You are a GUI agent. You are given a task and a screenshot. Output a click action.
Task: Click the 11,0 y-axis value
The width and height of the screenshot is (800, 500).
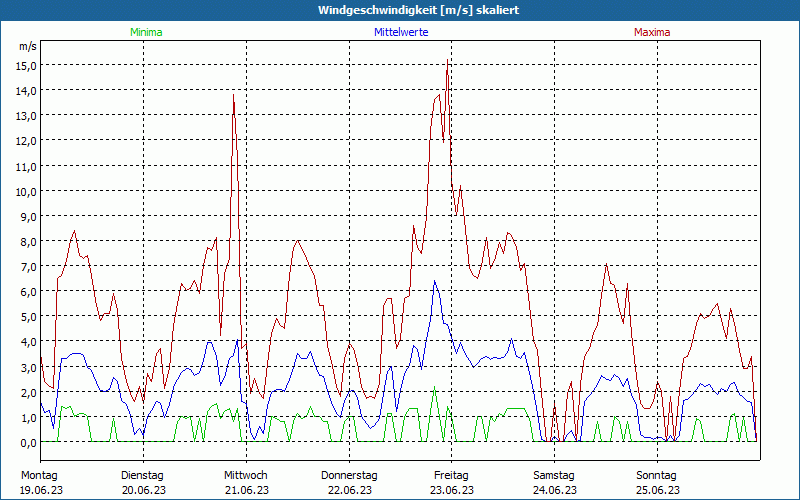click(28, 166)
